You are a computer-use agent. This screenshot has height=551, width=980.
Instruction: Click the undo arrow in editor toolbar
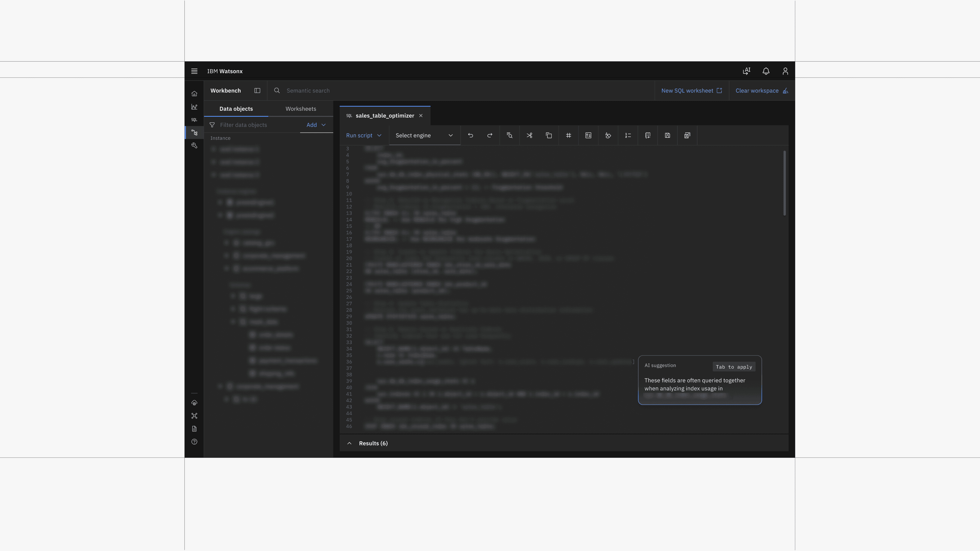pos(471,135)
